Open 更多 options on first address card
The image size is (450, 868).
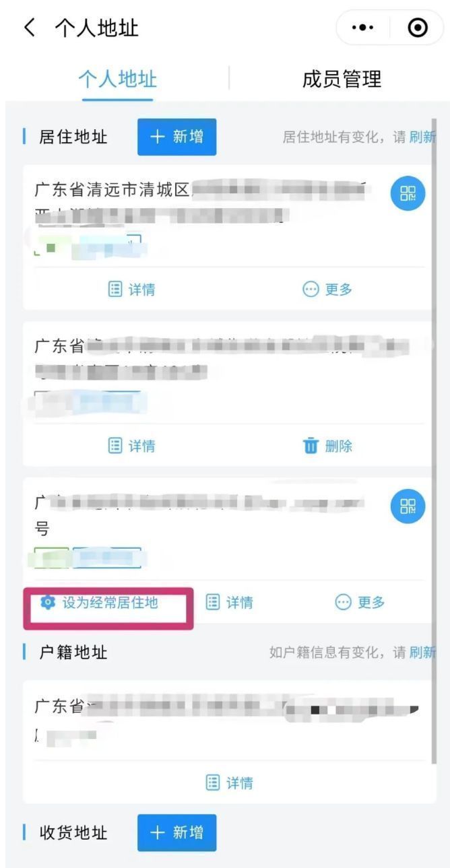[328, 289]
